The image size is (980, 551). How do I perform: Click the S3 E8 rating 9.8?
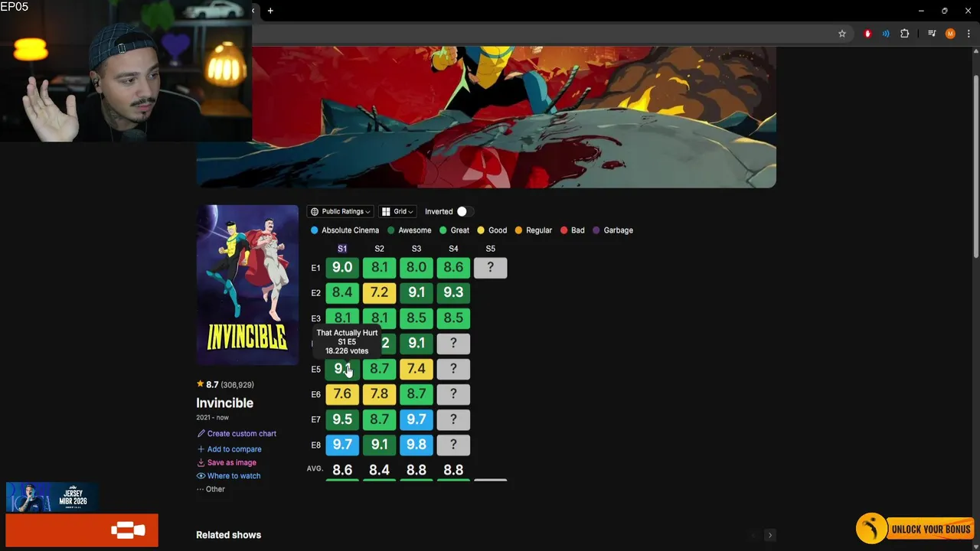point(416,445)
